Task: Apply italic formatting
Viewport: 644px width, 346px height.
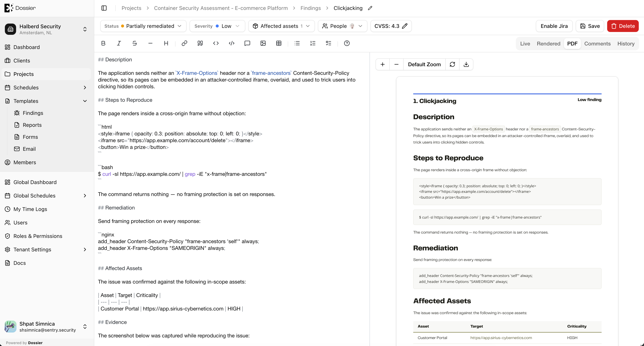Action: point(119,43)
